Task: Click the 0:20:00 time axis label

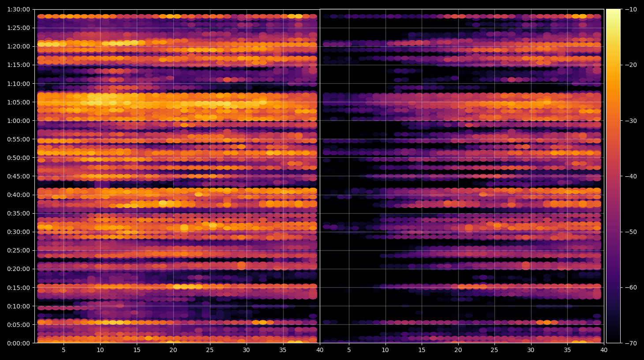Action: click(x=19, y=269)
